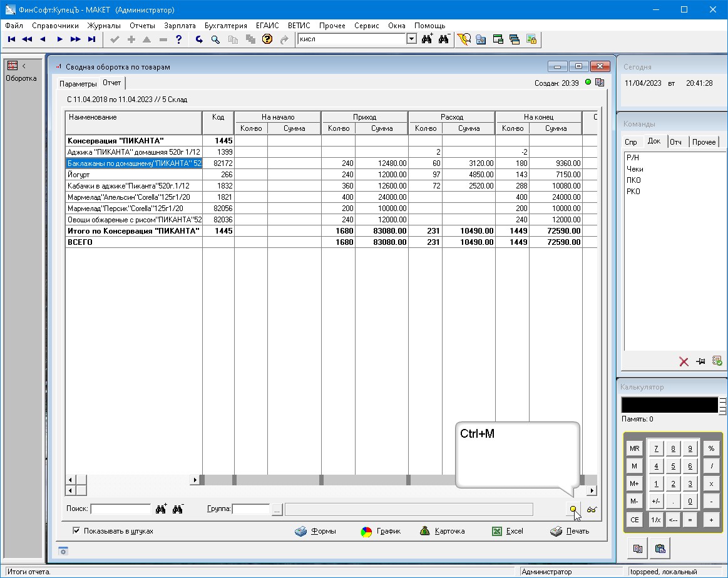The height and width of the screenshot is (578, 728).
Task: Uncheck Показывать в штуках checkbox
Action: coord(76,531)
